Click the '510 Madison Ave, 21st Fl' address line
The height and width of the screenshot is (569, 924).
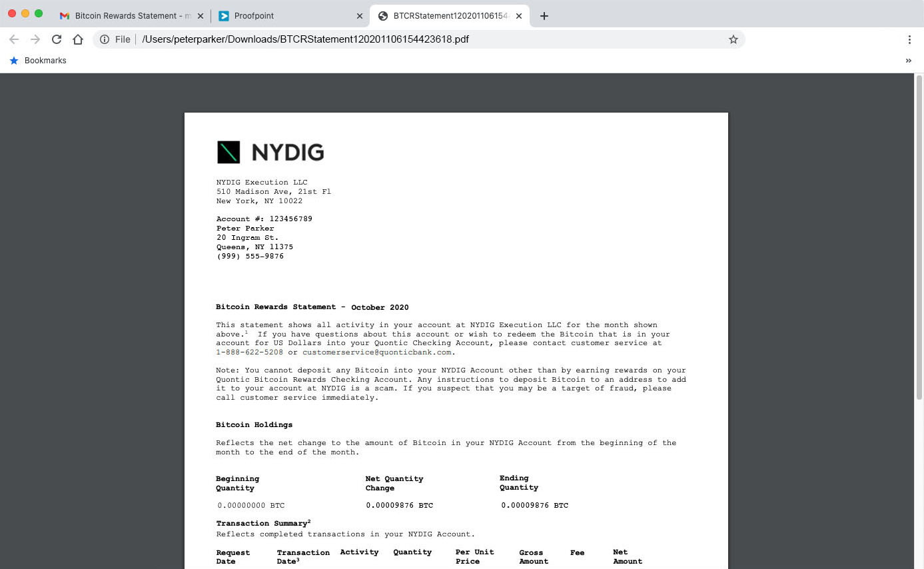pyautogui.click(x=273, y=192)
